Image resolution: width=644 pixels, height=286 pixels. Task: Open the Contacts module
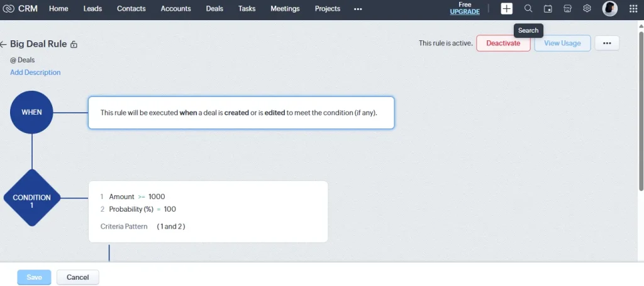coord(131,9)
